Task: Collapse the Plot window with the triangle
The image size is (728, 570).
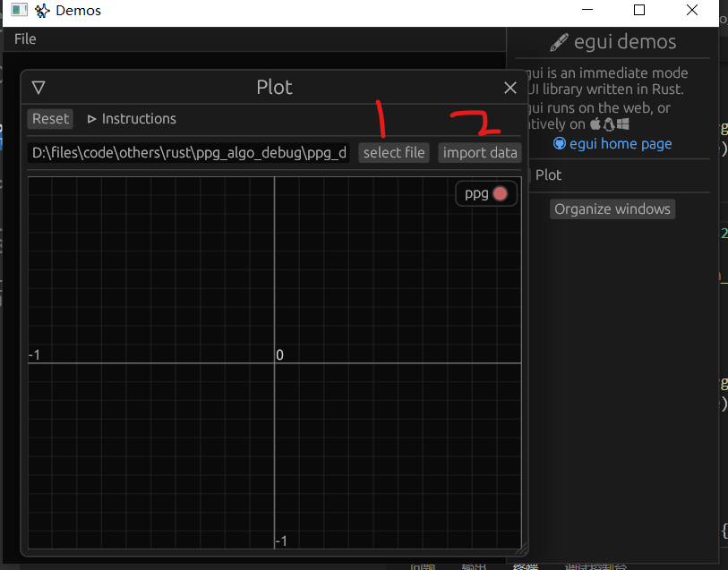Action: (39, 88)
